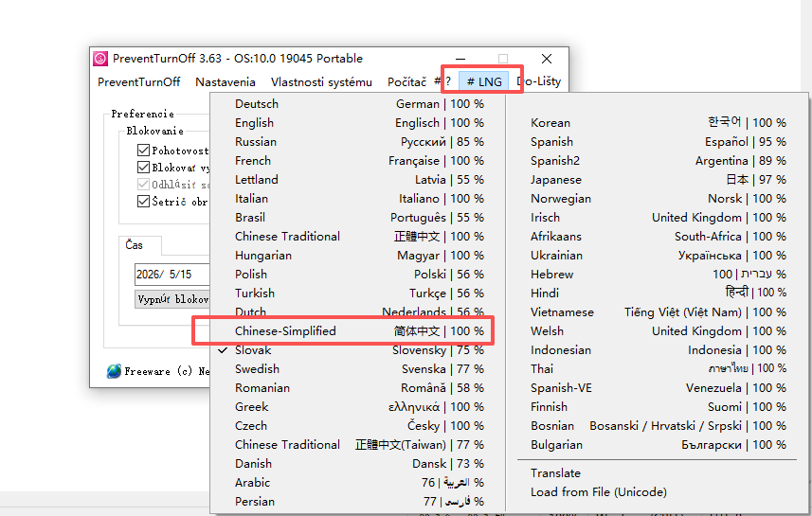Choose Finnish Suomi language
Image resolution: width=812 pixels, height=516 pixels.
pos(658,407)
